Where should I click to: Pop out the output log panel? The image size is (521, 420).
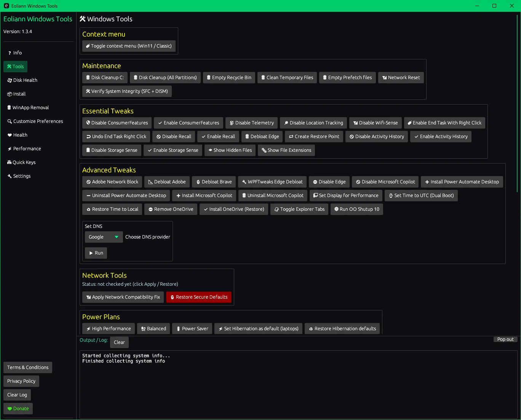tap(505, 339)
